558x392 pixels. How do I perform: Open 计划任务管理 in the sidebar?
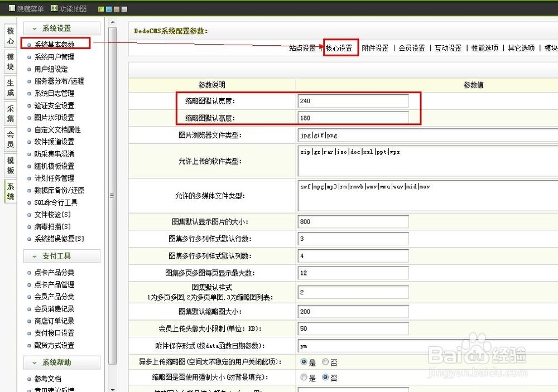[55, 178]
